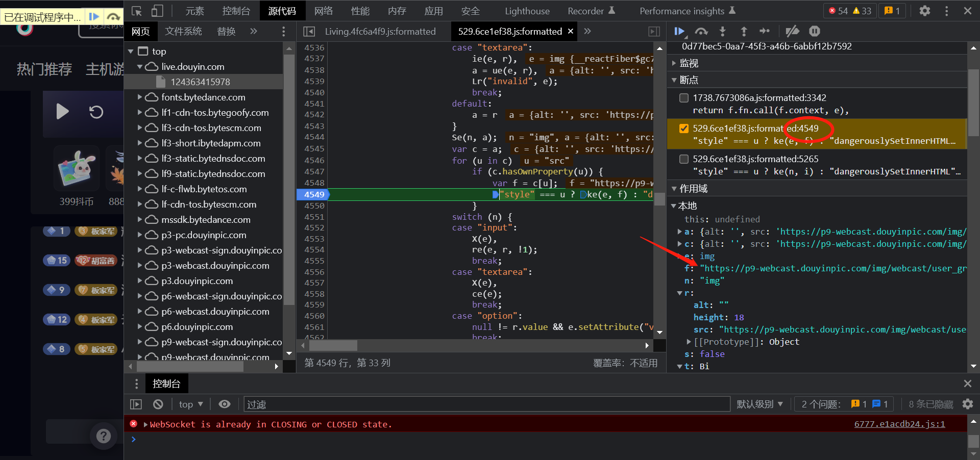
Task: Enable breakpoint at 529.6ce1ef38.js:formatted:5265
Action: coord(684,159)
